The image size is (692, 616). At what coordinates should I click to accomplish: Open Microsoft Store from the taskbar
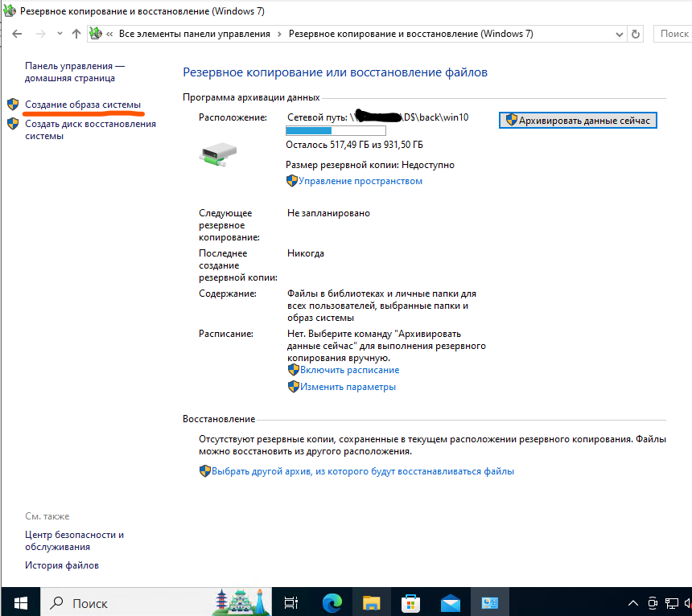pyautogui.click(x=410, y=602)
